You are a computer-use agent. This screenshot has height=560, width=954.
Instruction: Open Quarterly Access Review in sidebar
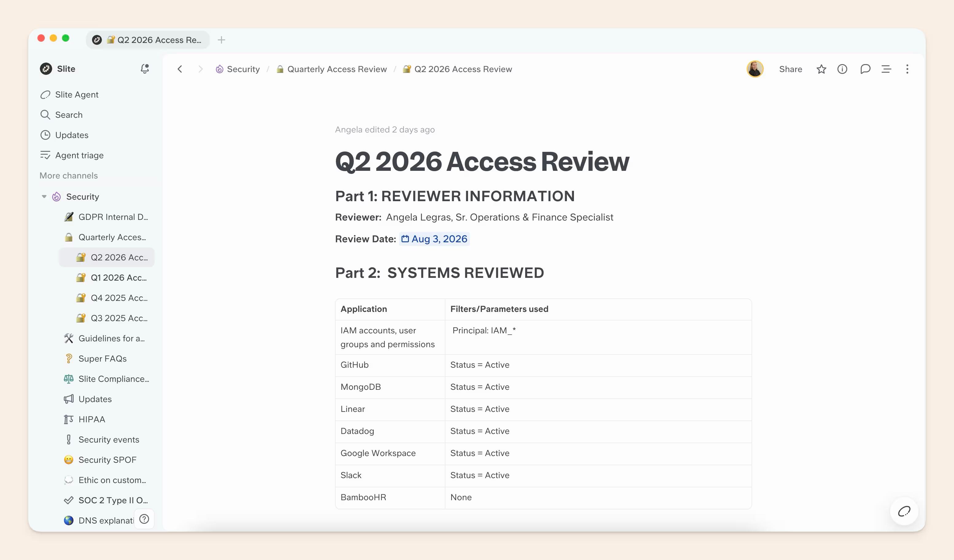(x=107, y=237)
